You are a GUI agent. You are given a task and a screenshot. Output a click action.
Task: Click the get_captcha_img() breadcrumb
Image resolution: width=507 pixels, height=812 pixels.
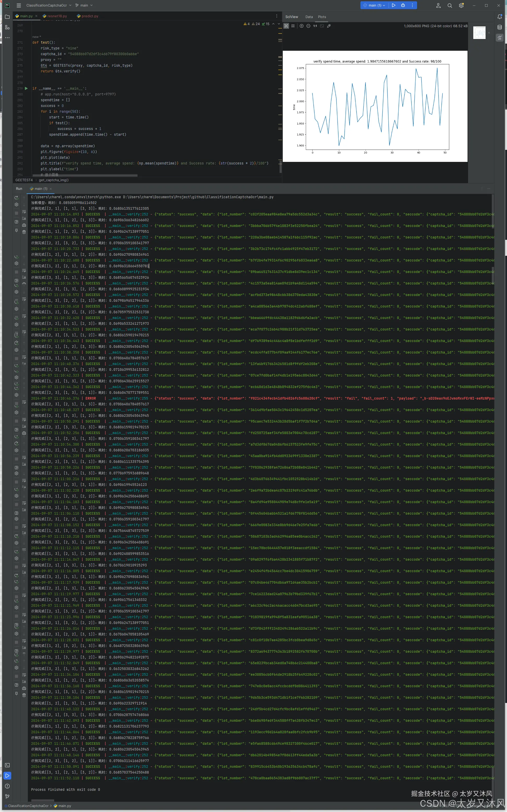click(x=54, y=180)
